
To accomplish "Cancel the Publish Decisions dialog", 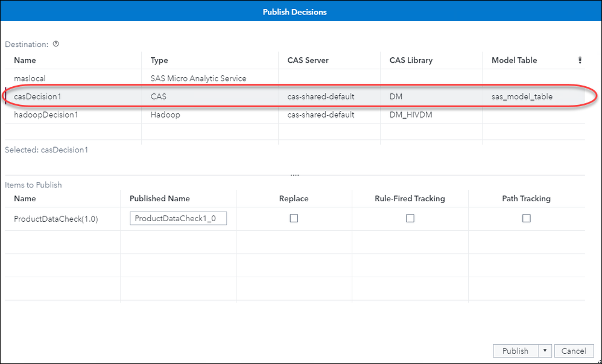I will coord(573,351).
